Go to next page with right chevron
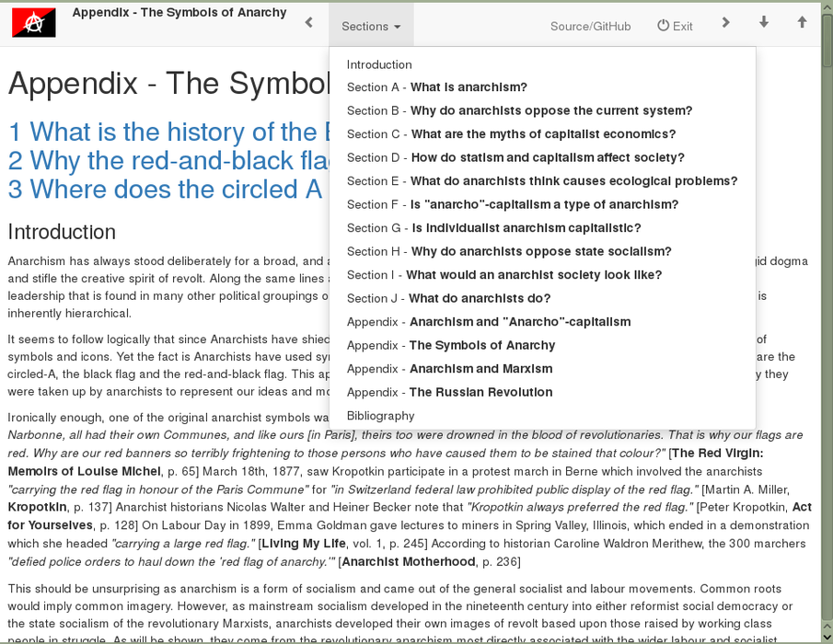833x644 pixels. (725, 23)
